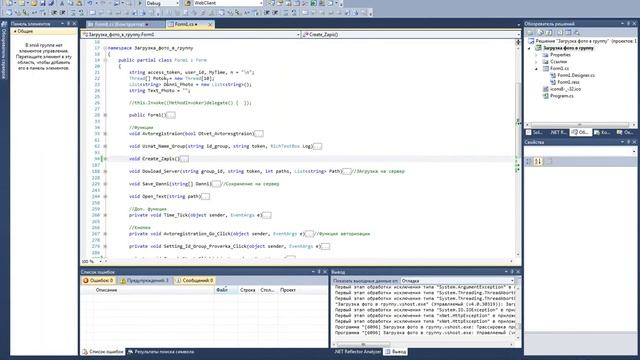
Task: Sort properties alphabetically in Свойства panel
Action: point(538,162)
